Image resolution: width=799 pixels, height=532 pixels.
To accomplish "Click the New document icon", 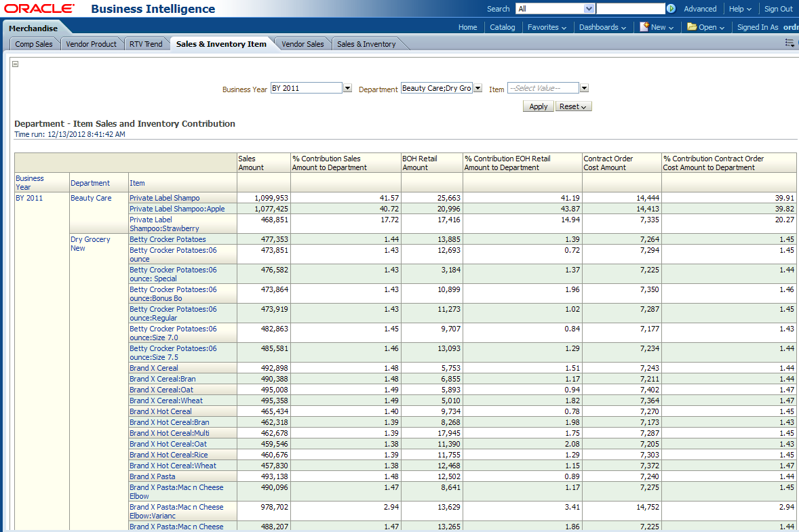I will coord(644,27).
